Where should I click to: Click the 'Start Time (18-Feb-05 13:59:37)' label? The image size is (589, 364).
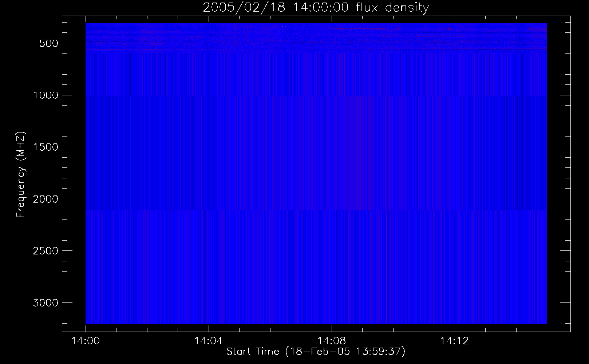point(316,352)
